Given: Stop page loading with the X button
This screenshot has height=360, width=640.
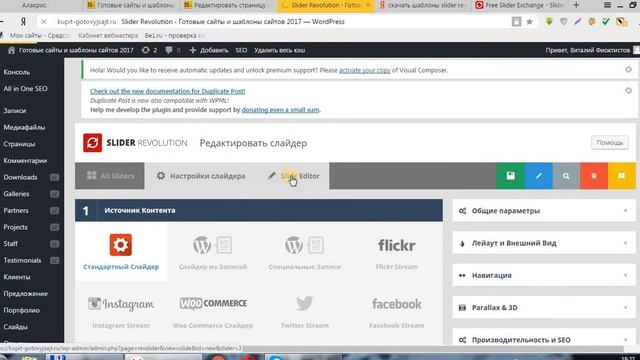Looking at the screenshot, I should pyautogui.click(x=44, y=22).
